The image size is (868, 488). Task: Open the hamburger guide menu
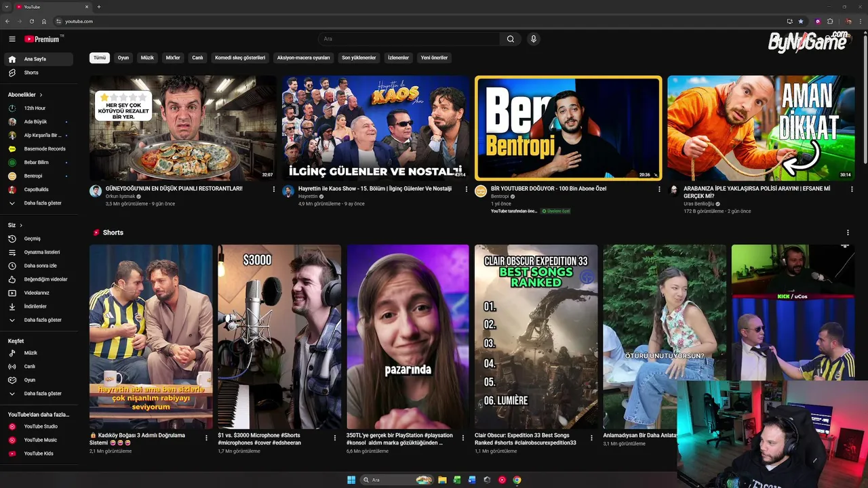pos(12,39)
